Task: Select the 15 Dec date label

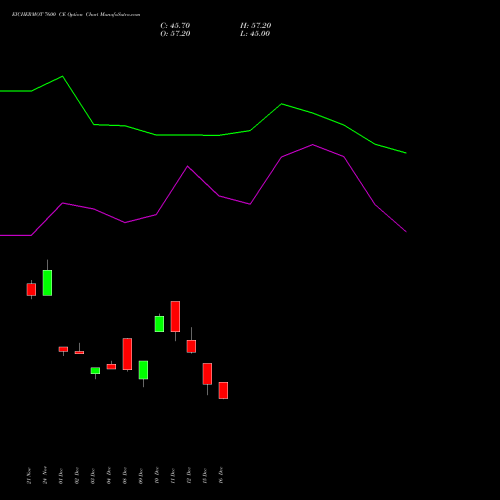Action: [205, 476]
